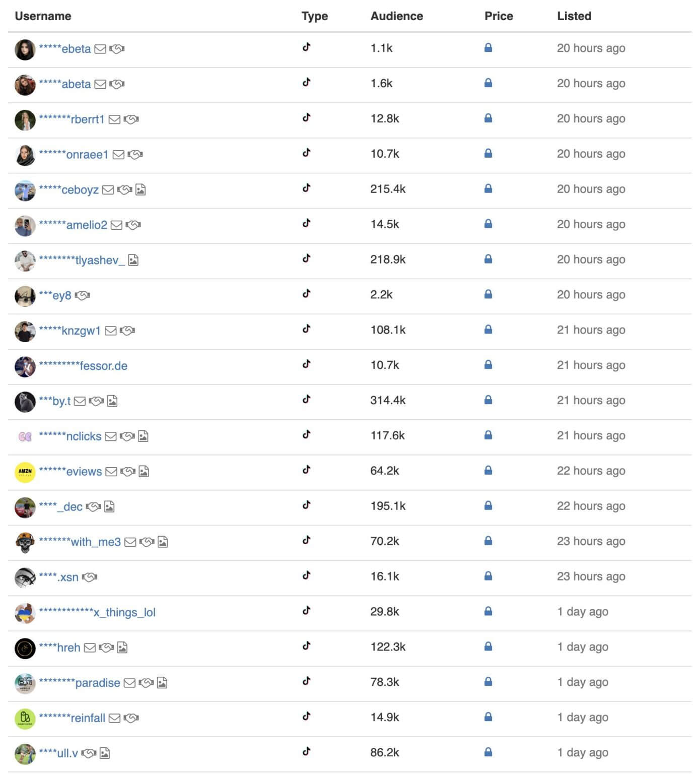700x774 pixels.
Task: Click the TikTok icon in the ***ey8 row
Action: pos(306,294)
